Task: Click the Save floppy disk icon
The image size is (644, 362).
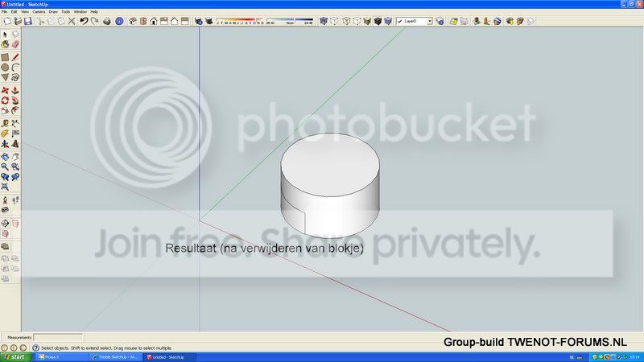Action: click(28, 21)
